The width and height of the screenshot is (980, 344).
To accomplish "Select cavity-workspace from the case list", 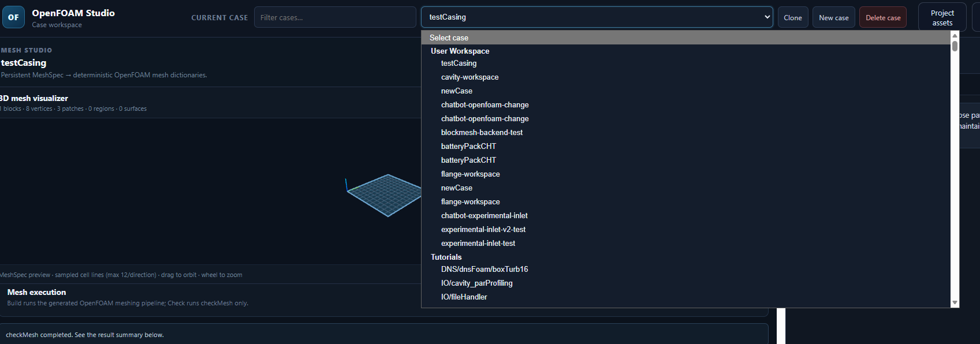I will coord(686,77).
